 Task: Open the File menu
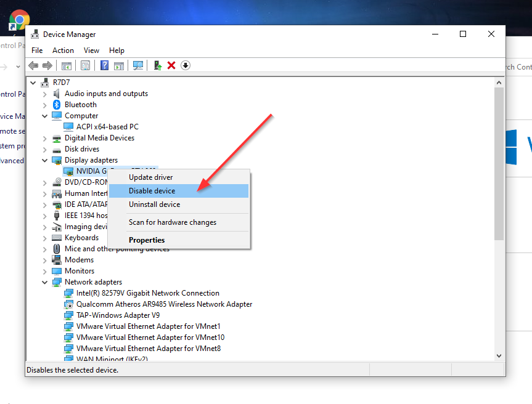tap(37, 50)
